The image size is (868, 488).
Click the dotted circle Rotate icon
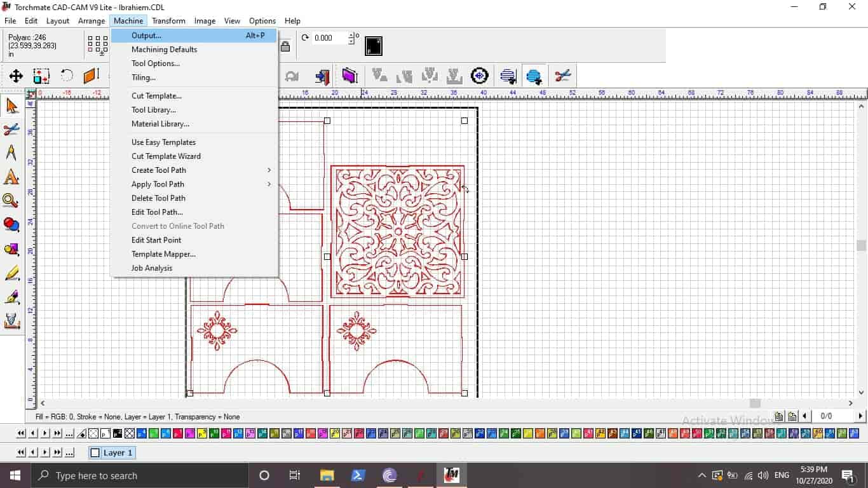tap(67, 76)
